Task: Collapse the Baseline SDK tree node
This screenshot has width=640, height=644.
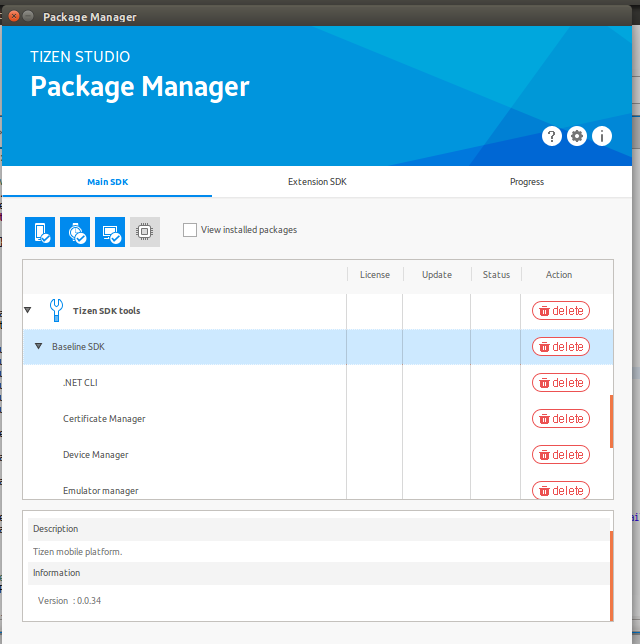Action: coord(39,347)
